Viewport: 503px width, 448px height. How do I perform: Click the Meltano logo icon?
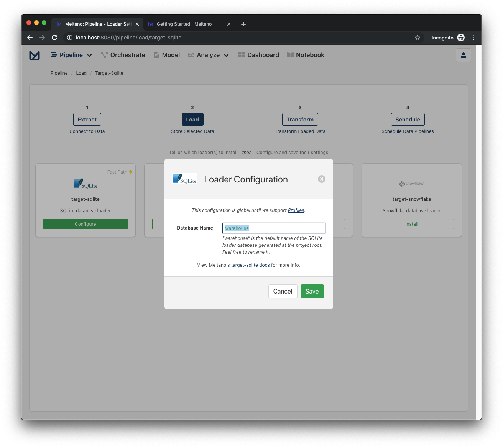35,55
